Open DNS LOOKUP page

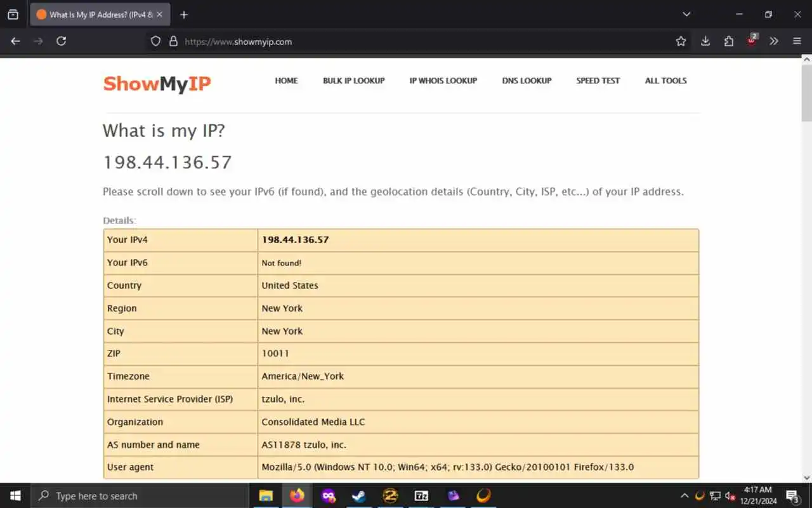527,81
